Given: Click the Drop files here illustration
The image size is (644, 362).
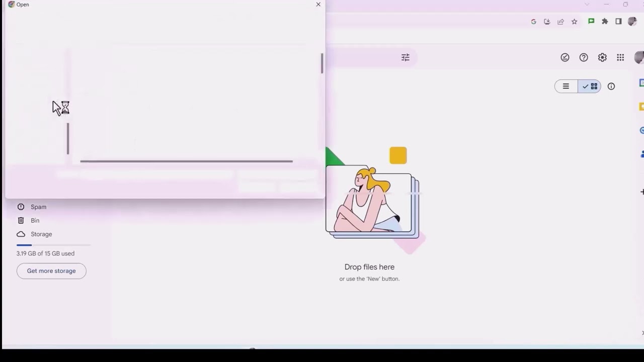Looking at the screenshot, I should point(372,200).
